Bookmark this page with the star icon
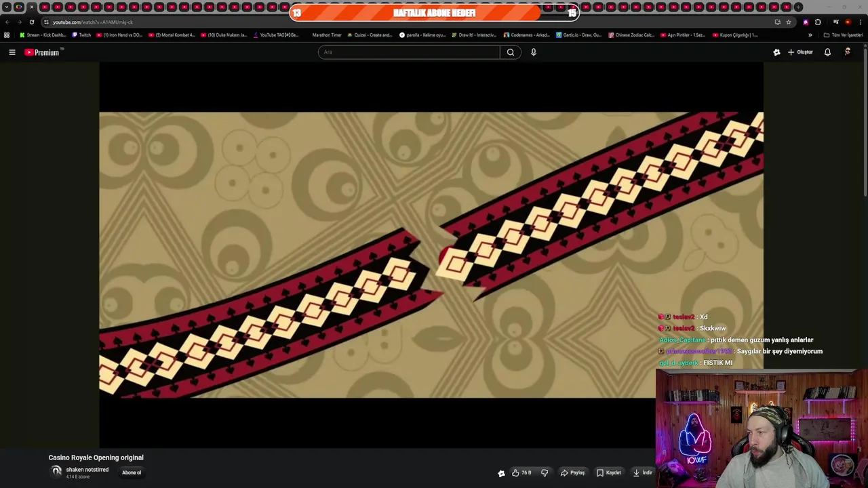The height and width of the screenshot is (488, 868). coord(788,22)
